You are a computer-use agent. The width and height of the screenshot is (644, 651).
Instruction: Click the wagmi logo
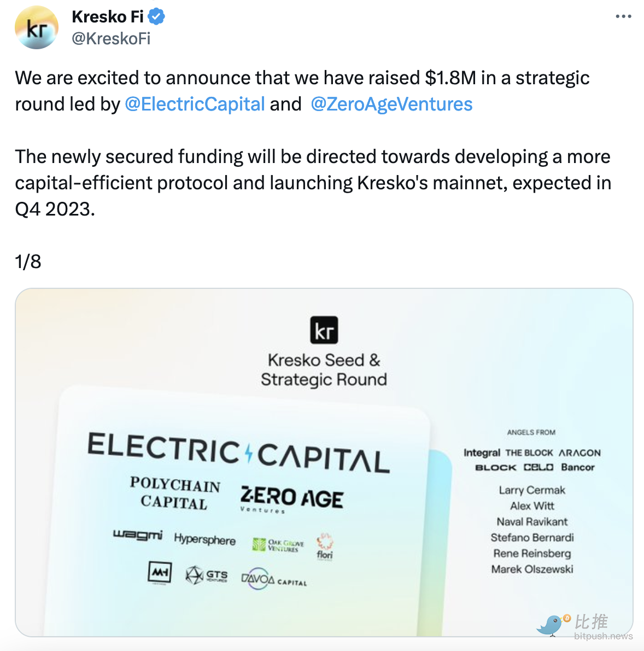pos(138,534)
